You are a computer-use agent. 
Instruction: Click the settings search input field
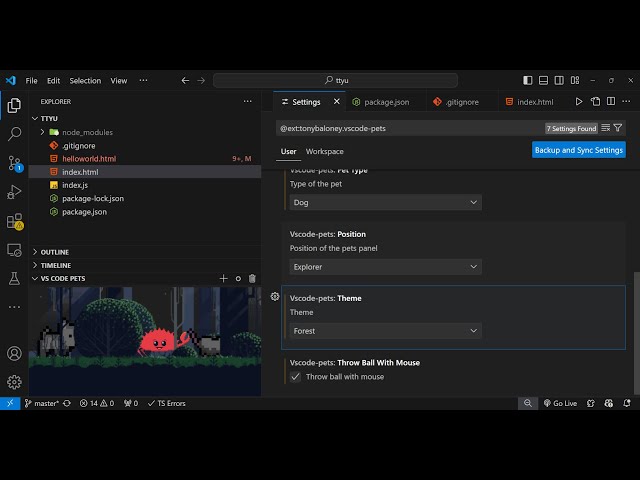tap(410, 128)
